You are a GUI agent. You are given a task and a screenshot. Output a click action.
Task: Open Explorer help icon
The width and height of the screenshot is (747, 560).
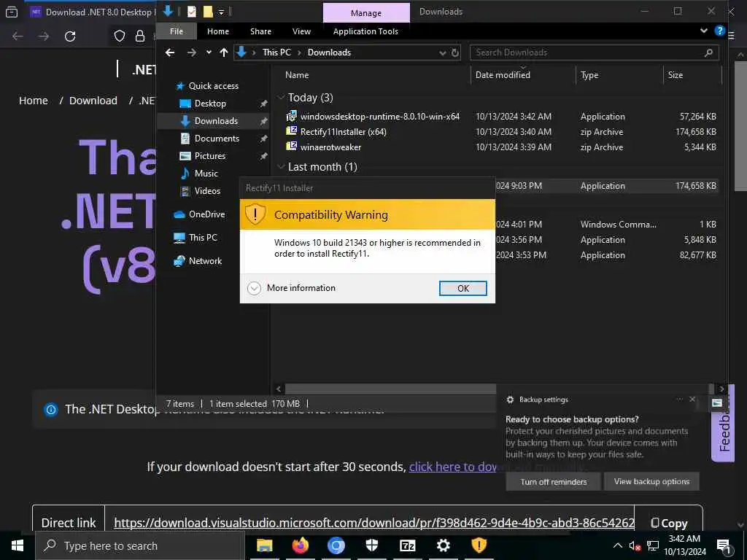click(719, 31)
